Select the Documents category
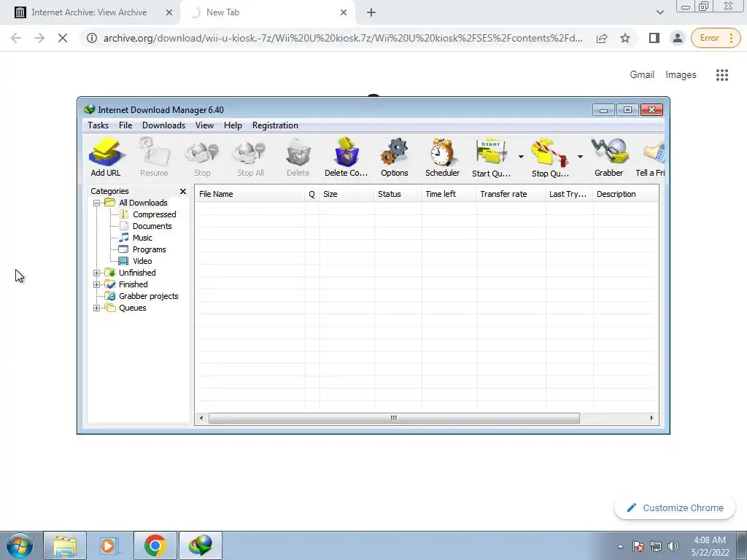747x560 pixels. click(152, 226)
